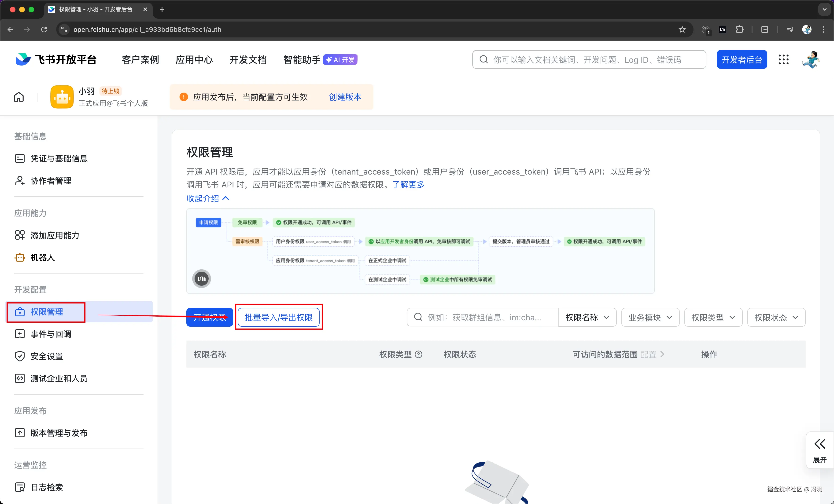
Task: Open 机器人 in the sidebar
Action: tap(43, 257)
